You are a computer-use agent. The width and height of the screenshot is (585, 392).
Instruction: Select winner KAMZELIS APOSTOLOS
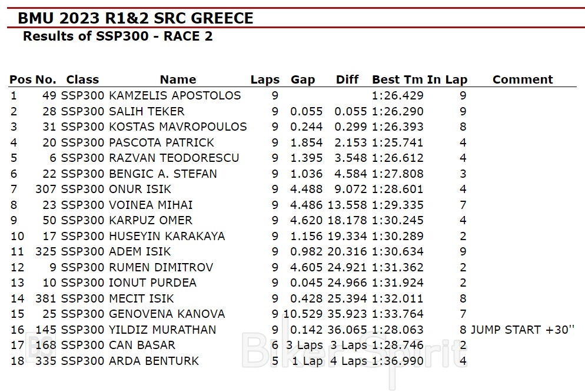175,96
